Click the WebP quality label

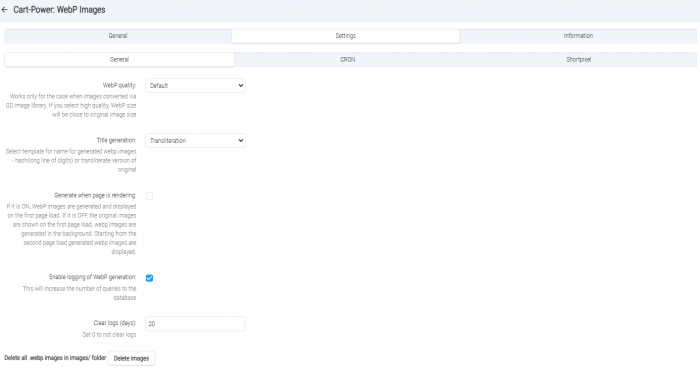click(119, 85)
